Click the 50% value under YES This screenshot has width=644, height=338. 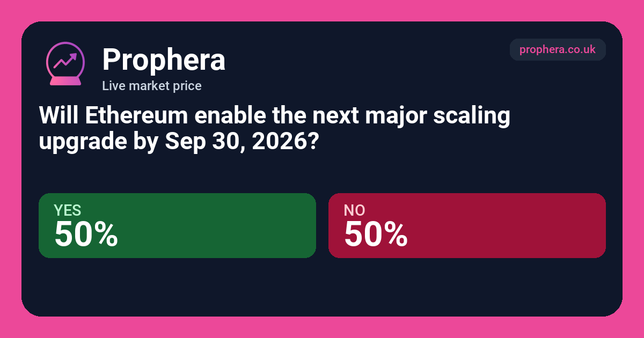[x=86, y=234]
